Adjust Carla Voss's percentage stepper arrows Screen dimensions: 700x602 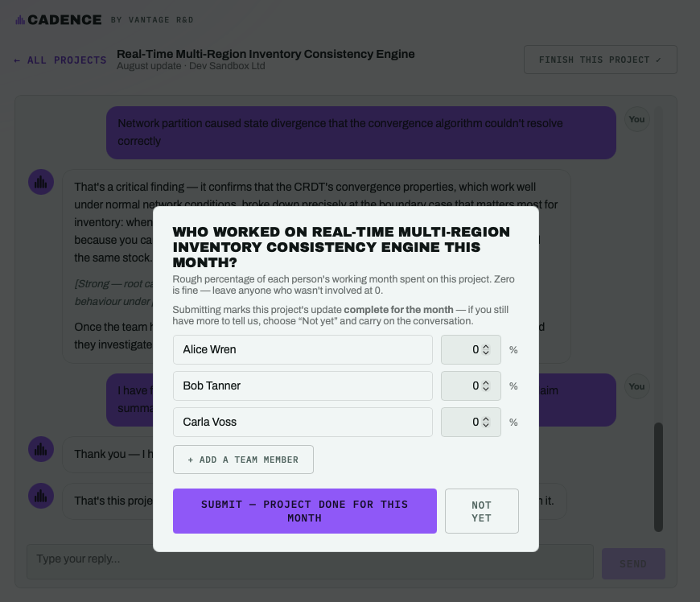[486, 422]
